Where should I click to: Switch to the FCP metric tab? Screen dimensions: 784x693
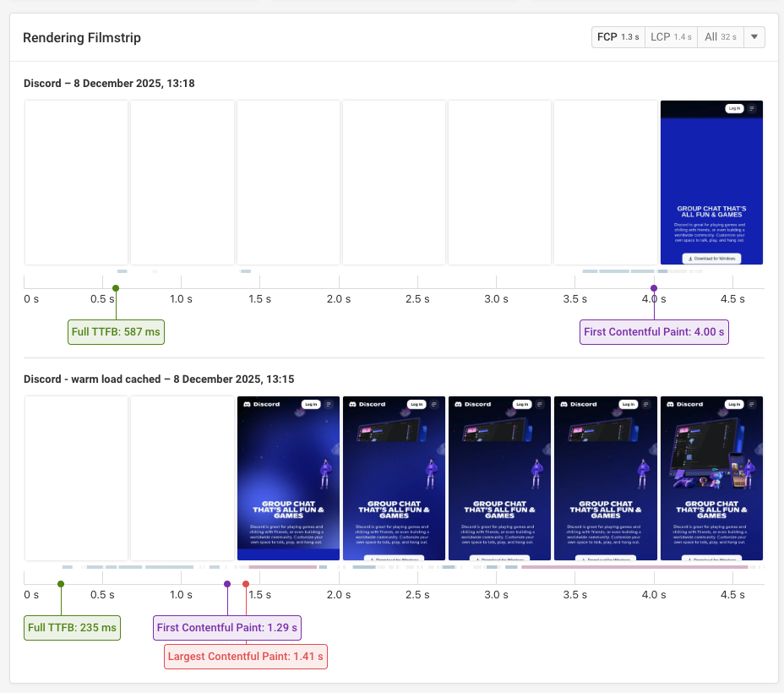(x=618, y=36)
